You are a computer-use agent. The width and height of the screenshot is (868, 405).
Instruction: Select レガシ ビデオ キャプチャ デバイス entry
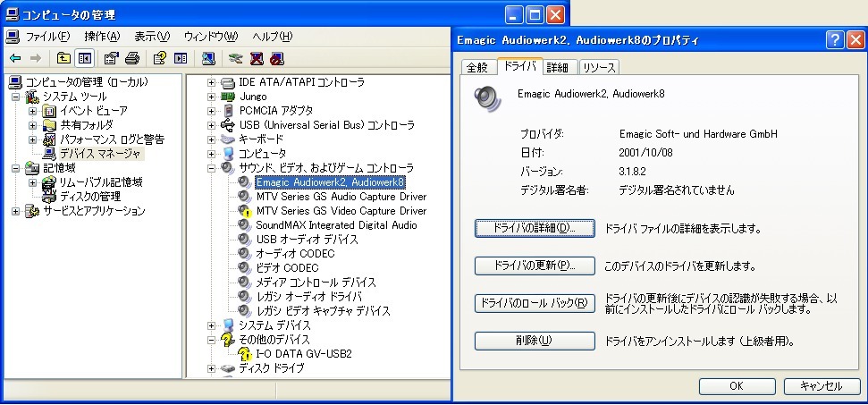click(324, 311)
